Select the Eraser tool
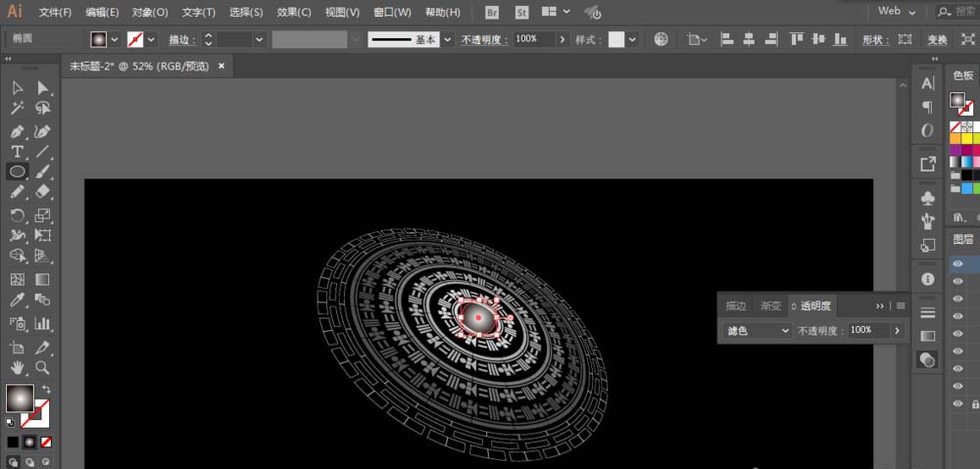The image size is (980, 469). coord(42,191)
